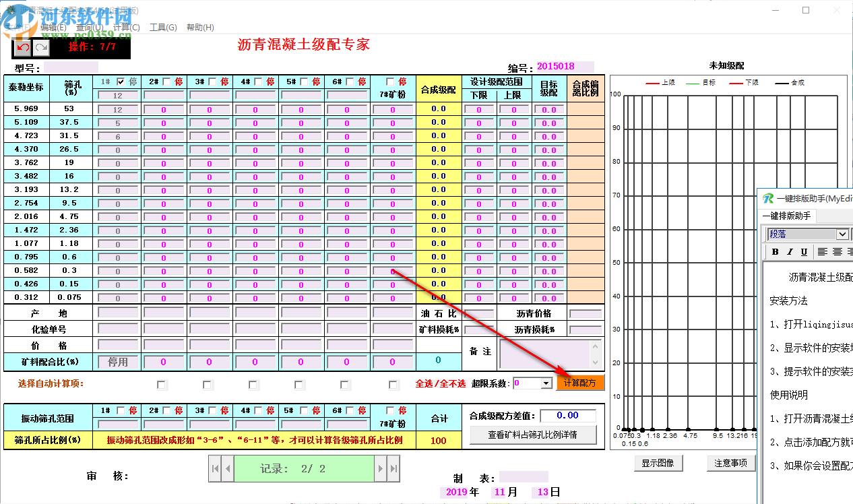Jump to the first record

[214, 468]
